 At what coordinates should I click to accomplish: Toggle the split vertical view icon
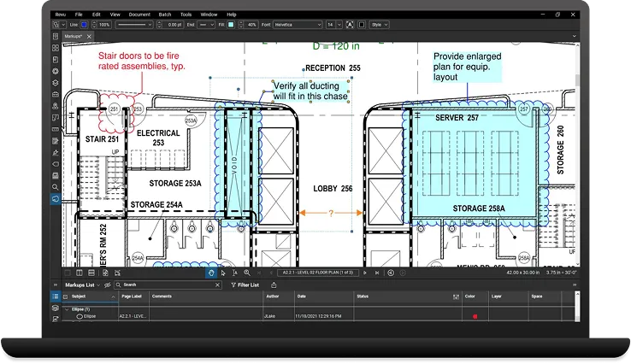point(80,273)
